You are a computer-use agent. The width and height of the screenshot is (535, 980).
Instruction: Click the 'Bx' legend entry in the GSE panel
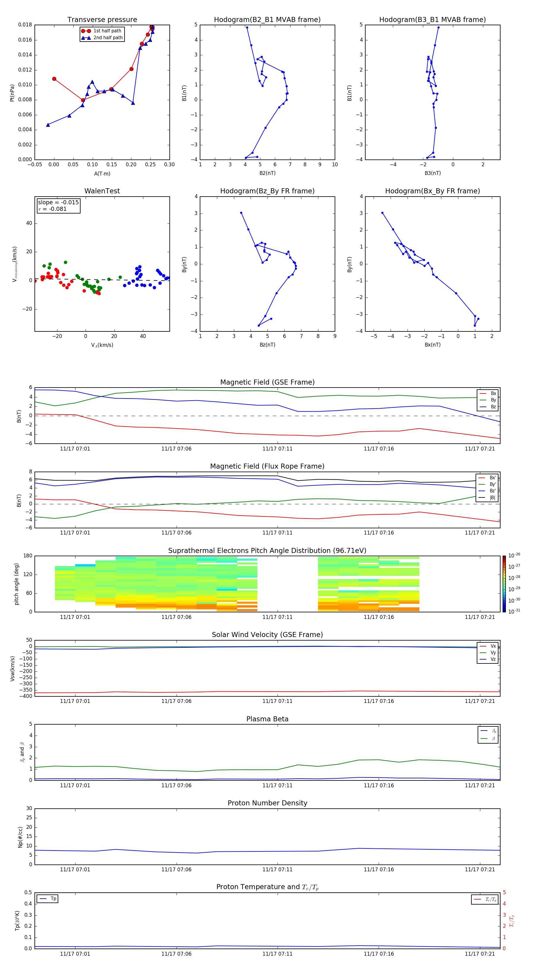tap(488, 393)
